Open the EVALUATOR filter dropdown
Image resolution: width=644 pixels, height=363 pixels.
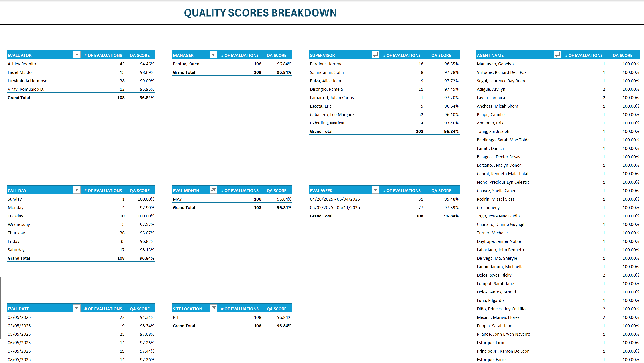coord(77,55)
